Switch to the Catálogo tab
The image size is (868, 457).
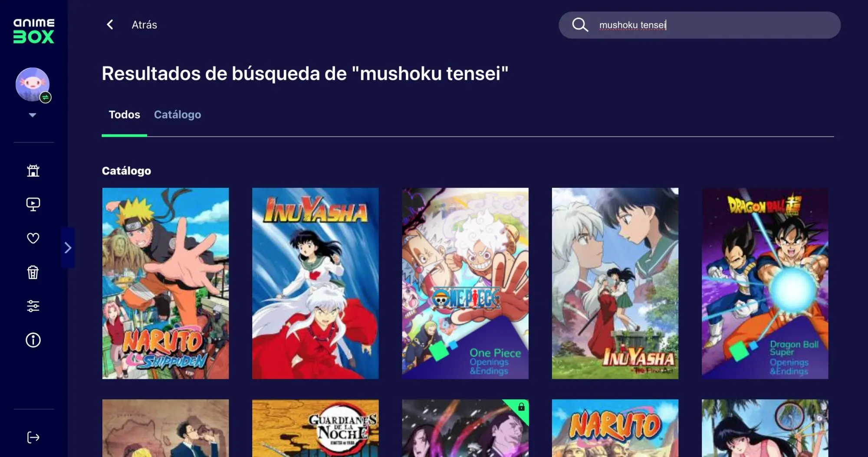tap(178, 115)
